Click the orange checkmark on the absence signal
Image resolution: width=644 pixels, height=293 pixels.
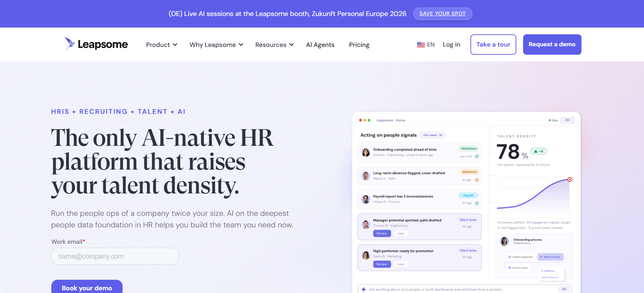coord(477,180)
